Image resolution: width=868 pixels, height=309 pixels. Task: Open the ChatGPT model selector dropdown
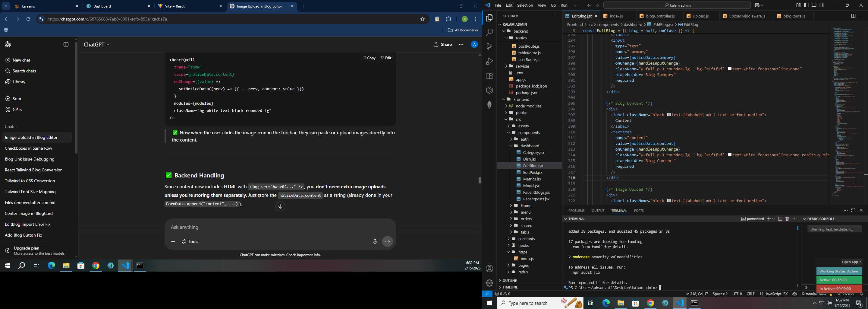(x=97, y=45)
